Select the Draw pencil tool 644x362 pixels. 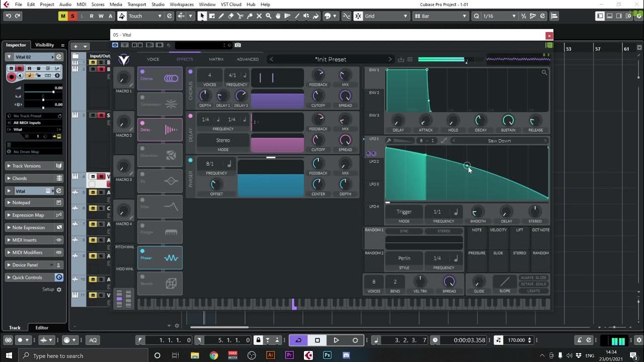221,16
